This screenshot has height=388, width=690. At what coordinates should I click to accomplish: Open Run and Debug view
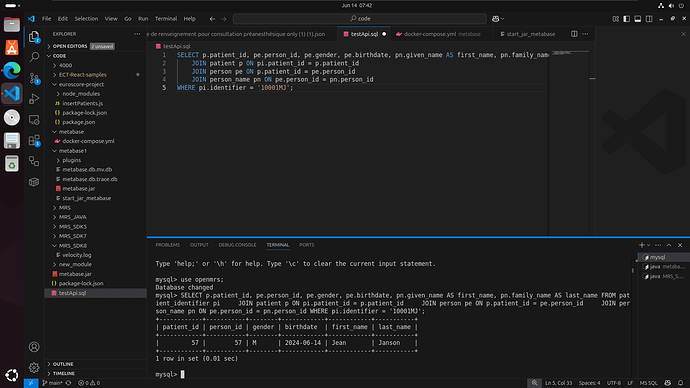(34, 99)
